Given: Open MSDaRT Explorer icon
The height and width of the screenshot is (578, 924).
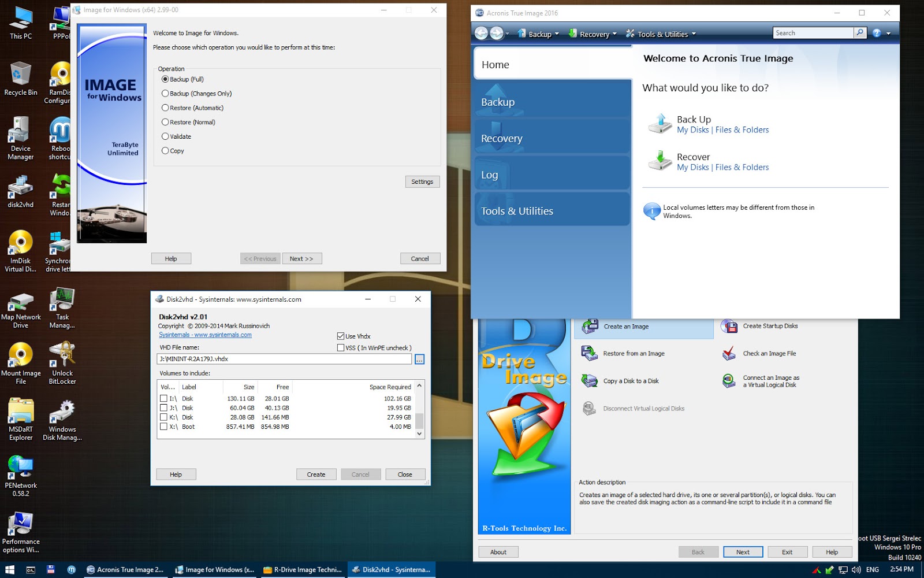Looking at the screenshot, I should point(21,420).
